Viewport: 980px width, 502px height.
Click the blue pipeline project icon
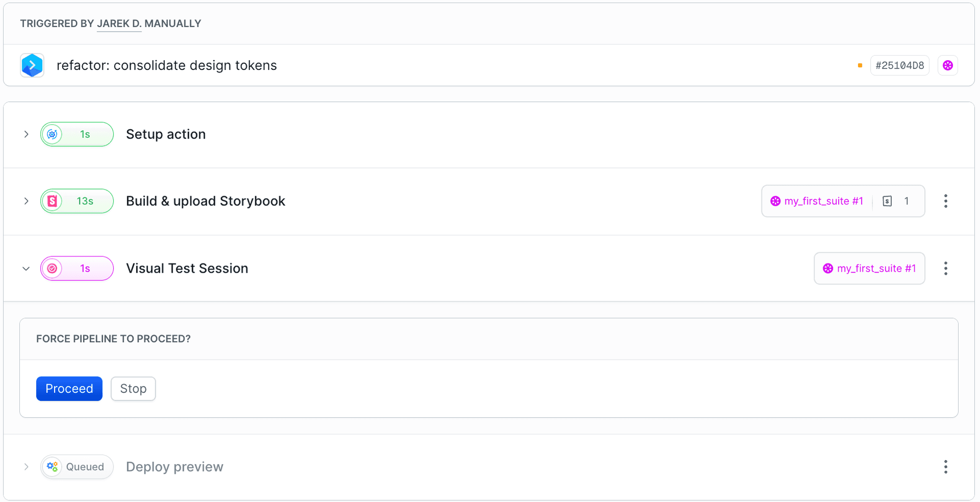point(32,65)
